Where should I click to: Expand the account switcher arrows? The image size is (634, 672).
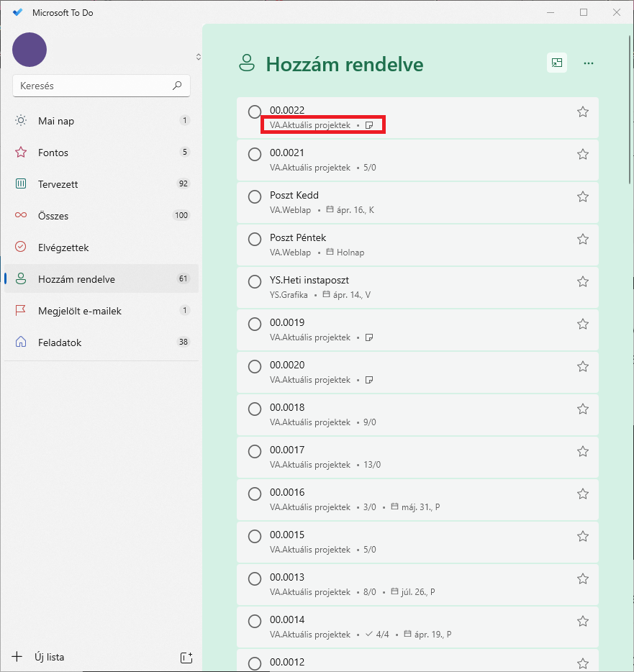point(198,57)
